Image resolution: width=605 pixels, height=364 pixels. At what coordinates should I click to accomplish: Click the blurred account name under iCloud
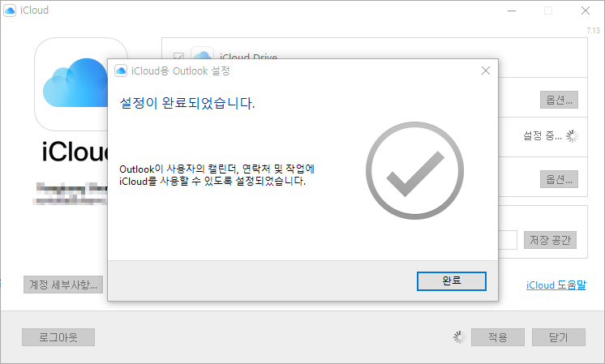71,188
